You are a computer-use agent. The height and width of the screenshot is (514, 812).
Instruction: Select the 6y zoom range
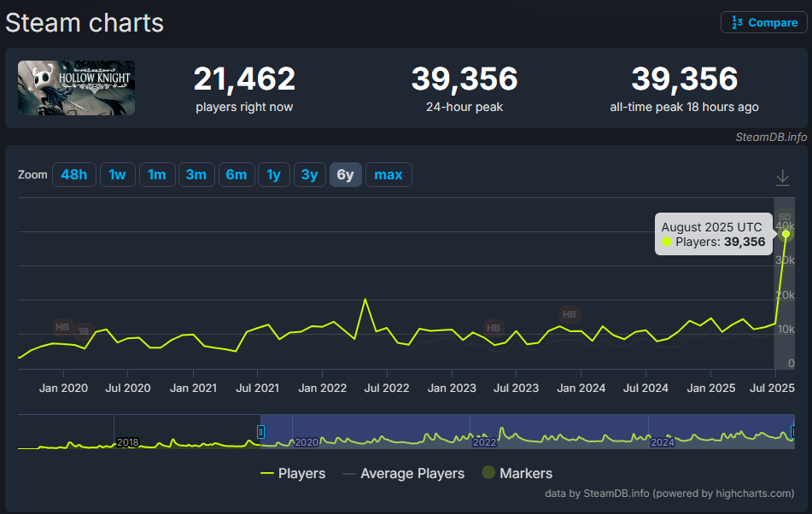346,174
